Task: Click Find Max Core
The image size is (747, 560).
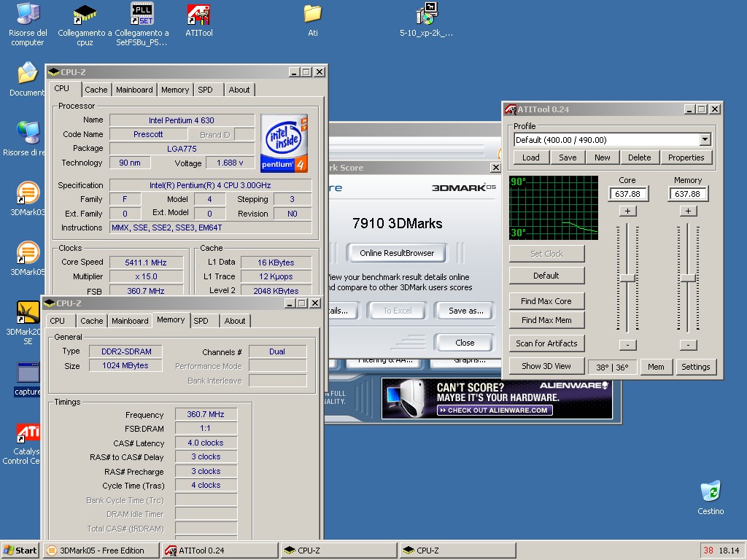Action: (546, 301)
